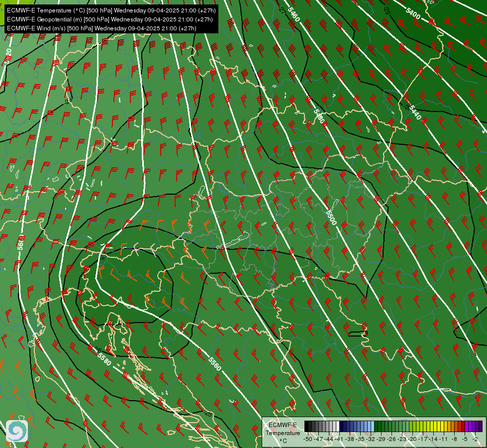Click the -11 legend scale value

[x=443, y=439]
